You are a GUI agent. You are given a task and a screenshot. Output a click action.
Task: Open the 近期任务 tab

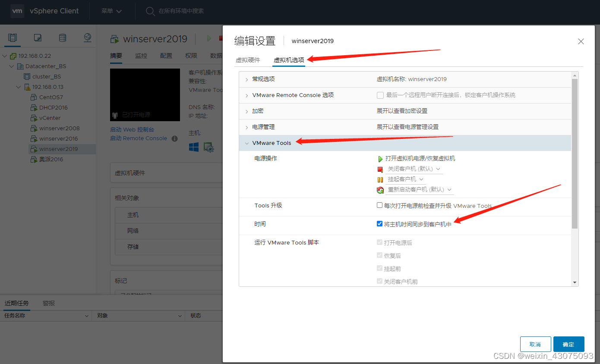click(17, 303)
